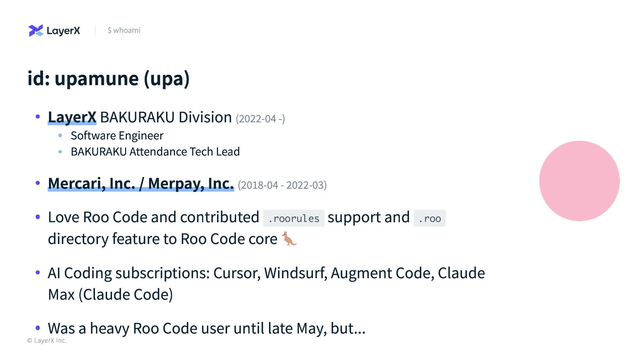Image resolution: width=644 pixels, height=362 pixels.
Task: Click 'Software Engineer' sub-bullet text
Action: click(117, 135)
